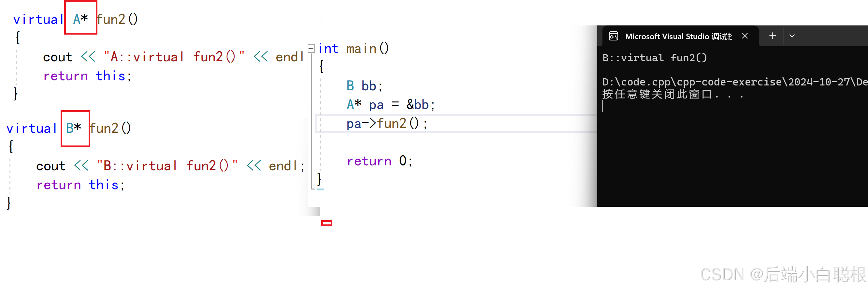
Task: Collapse the main() function fold marker
Action: 312,49
